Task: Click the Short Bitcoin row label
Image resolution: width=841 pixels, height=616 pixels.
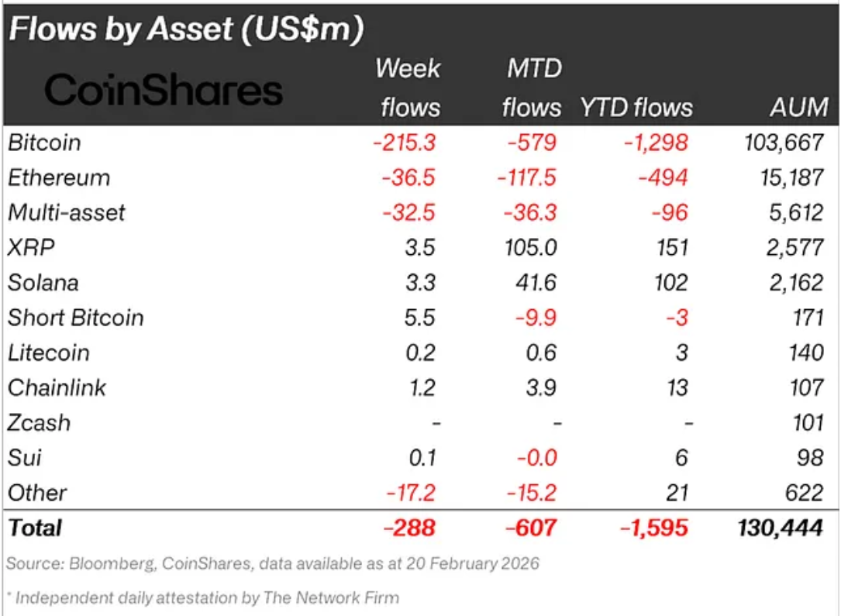Action: click(x=75, y=318)
